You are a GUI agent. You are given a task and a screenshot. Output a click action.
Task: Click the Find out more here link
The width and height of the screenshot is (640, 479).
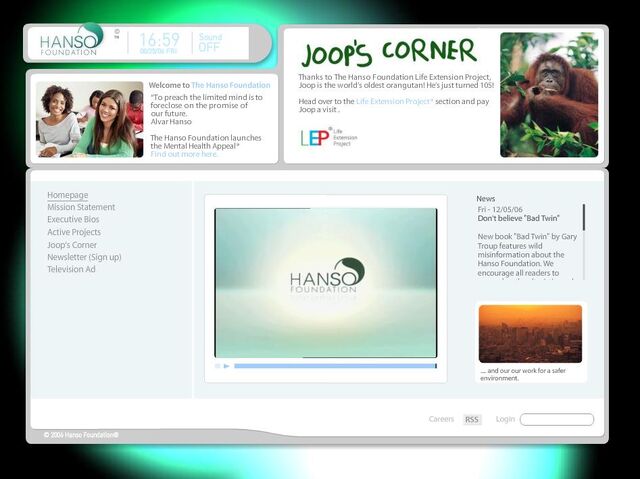[x=184, y=154]
